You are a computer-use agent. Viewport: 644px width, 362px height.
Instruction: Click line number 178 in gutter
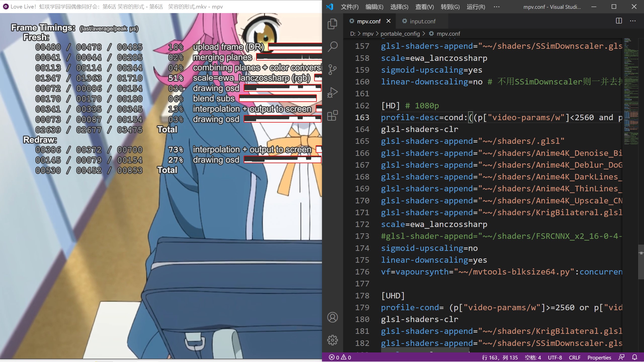[x=362, y=296]
